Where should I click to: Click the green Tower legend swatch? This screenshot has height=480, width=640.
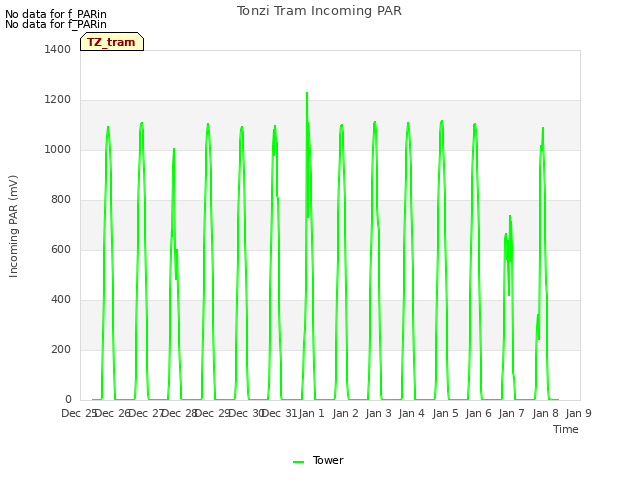(x=298, y=462)
